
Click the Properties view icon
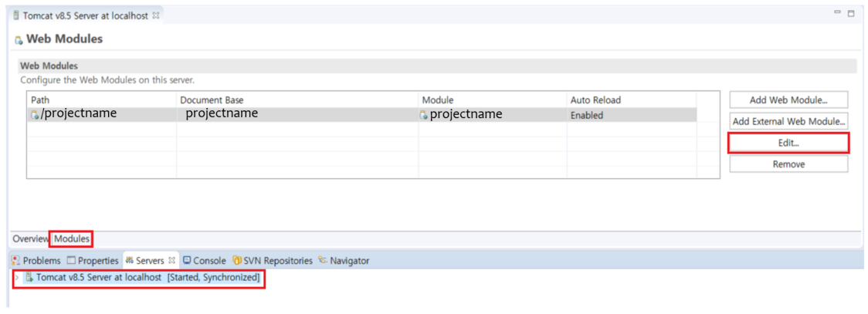[71, 260]
